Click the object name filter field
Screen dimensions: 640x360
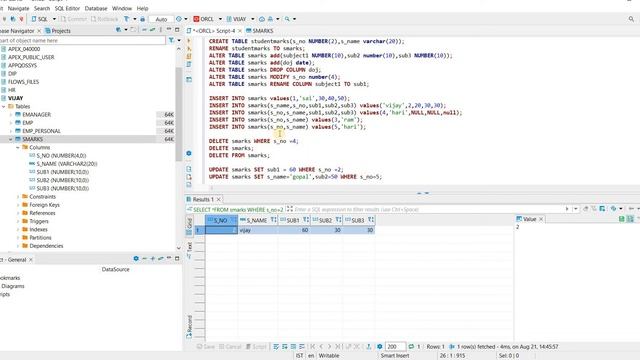click(x=83, y=40)
